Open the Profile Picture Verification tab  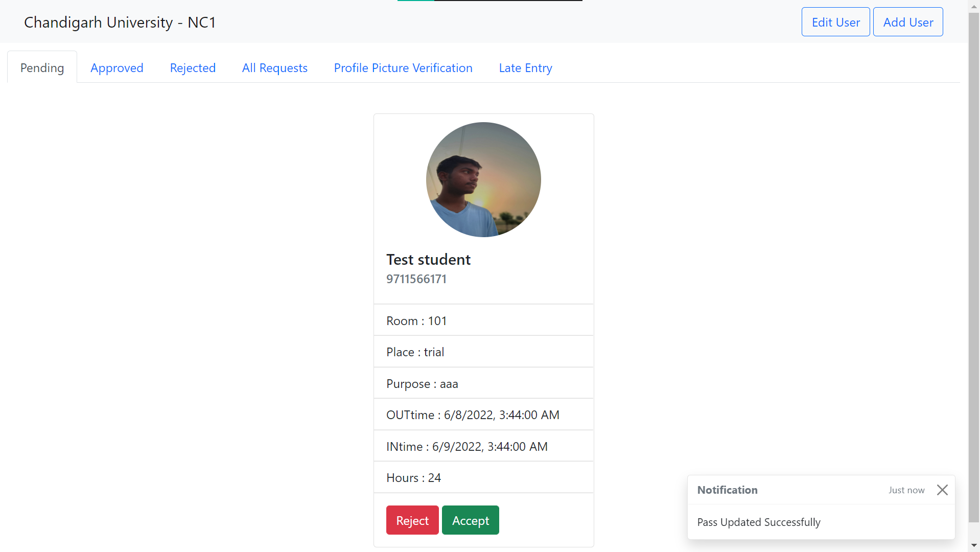[403, 67]
